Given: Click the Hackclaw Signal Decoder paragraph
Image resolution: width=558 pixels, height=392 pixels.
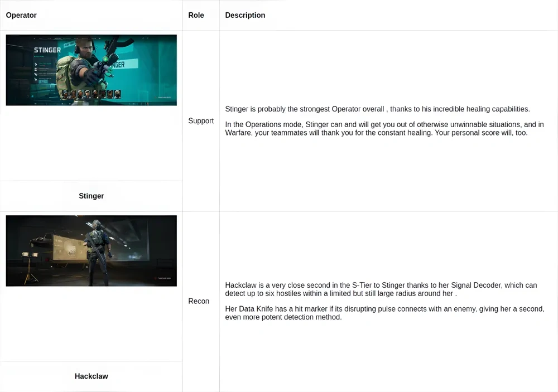Looking at the screenshot, I should 381,289.
